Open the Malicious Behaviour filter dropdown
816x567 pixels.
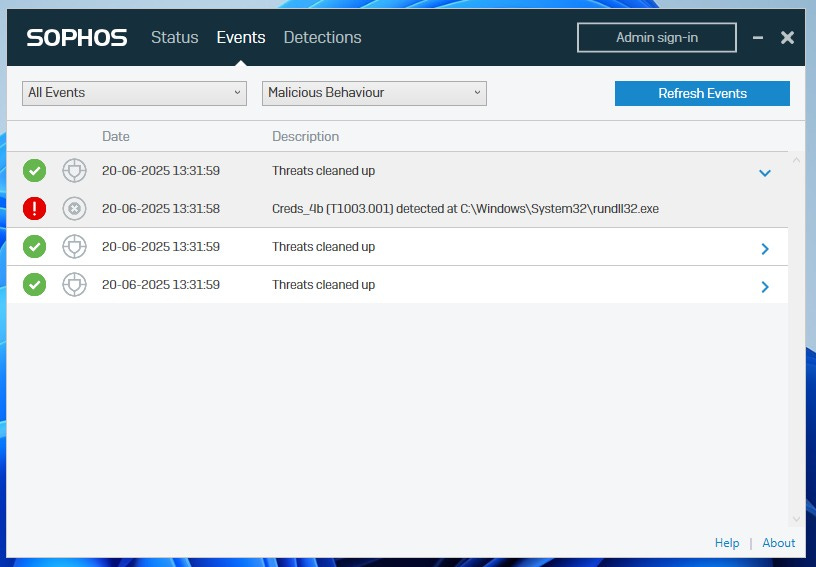[x=374, y=93]
